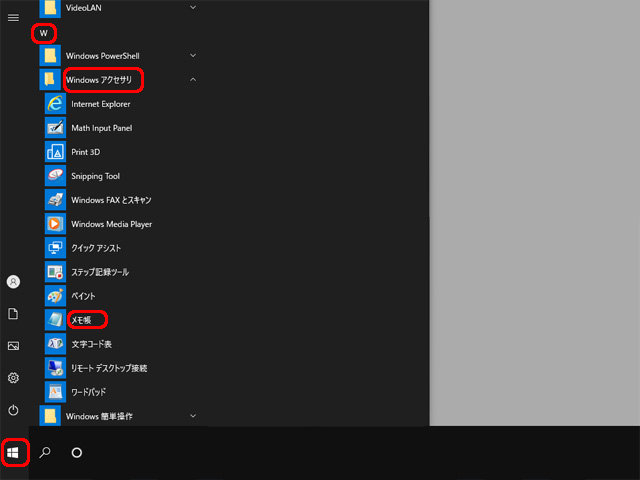
Task: Click the Windows PowerShell folder icon
Action: [x=50, y=56]
